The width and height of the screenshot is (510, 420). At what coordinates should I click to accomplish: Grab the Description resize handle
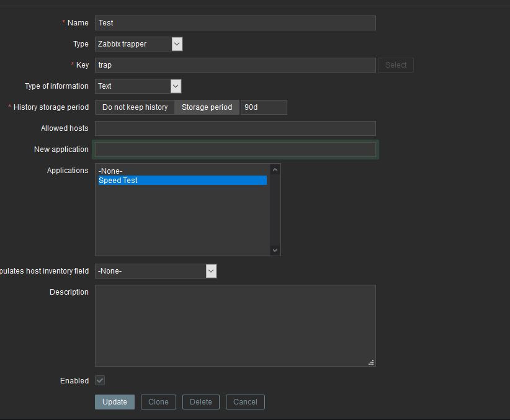tap(371, 362)
